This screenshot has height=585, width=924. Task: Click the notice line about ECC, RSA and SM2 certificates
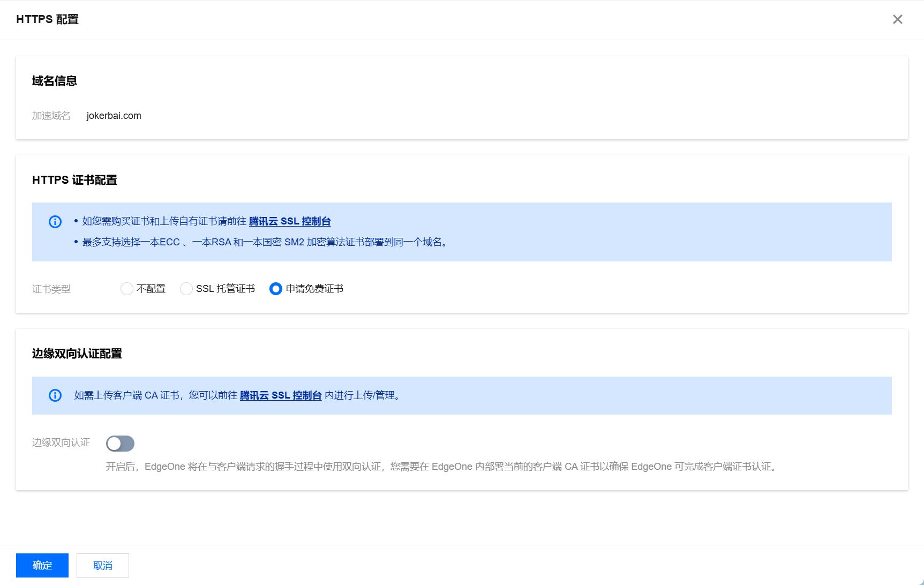[x=266, y=242]
